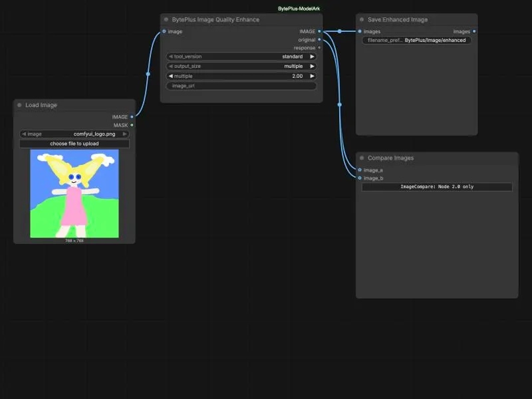Screen dimensions: 532x399
Task: Open the comfyui_logo.png image selector
Action: (x=74, y=134)
